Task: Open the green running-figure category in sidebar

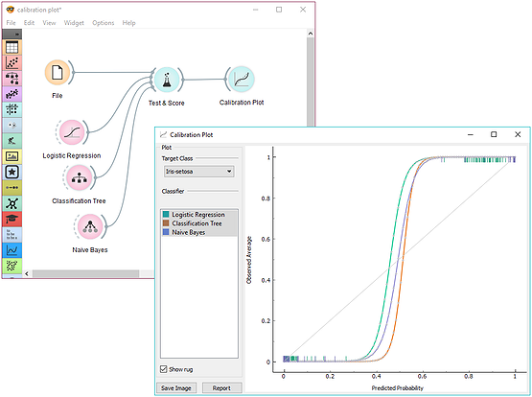Action: pyautogui.click(x=12, y=141)
